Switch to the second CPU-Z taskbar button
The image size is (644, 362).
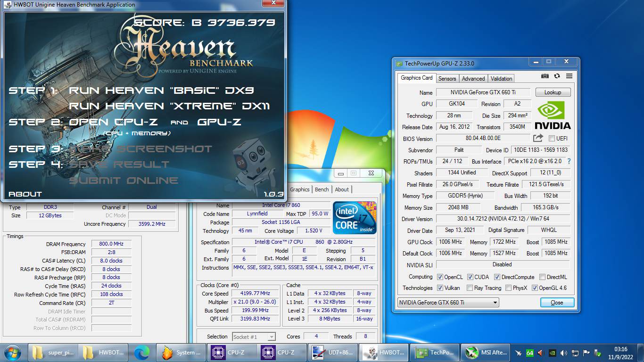(282, 352)
